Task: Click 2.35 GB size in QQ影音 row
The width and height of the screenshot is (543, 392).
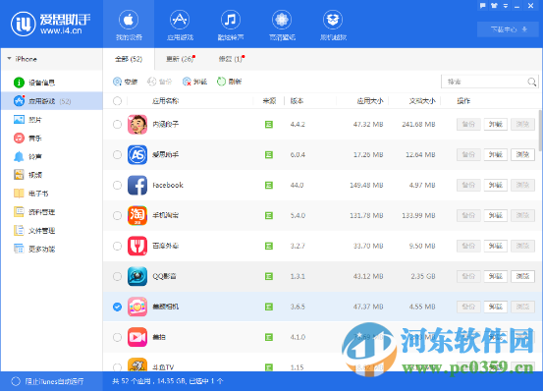Action: pyautogui.click(x=423, y=276)
